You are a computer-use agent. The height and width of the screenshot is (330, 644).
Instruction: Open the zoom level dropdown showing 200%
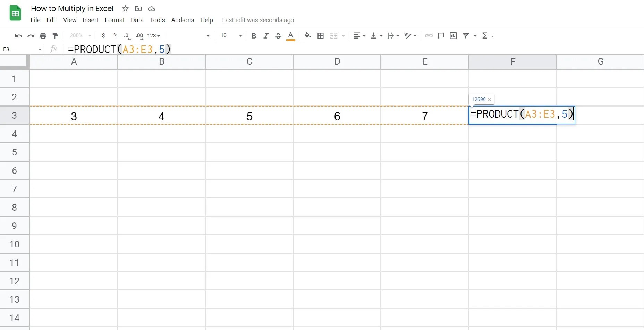80,35
